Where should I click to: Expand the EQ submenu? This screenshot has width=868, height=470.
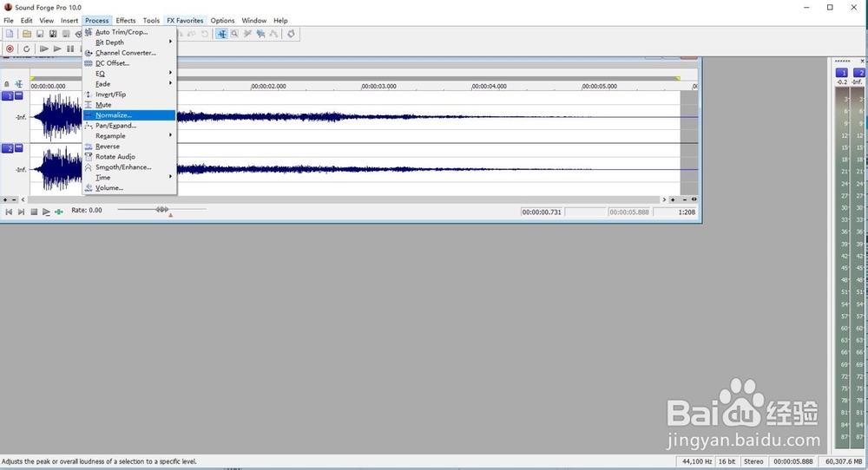pyautogui.click(x=129, y=74)
